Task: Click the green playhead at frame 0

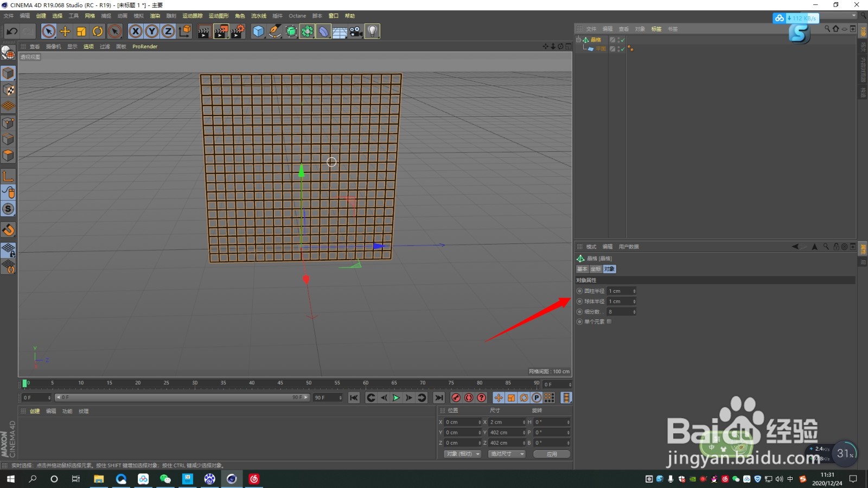Action: tap(24, 383)
